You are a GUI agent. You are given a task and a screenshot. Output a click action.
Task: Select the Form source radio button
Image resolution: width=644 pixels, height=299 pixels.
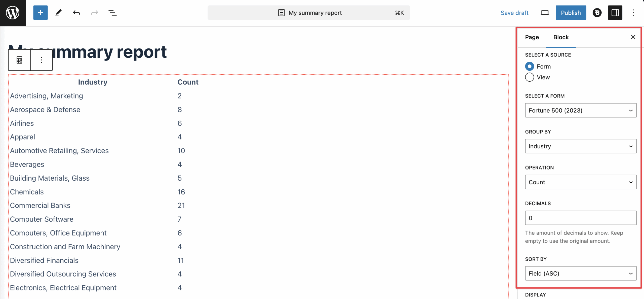(x=529, y=66)
